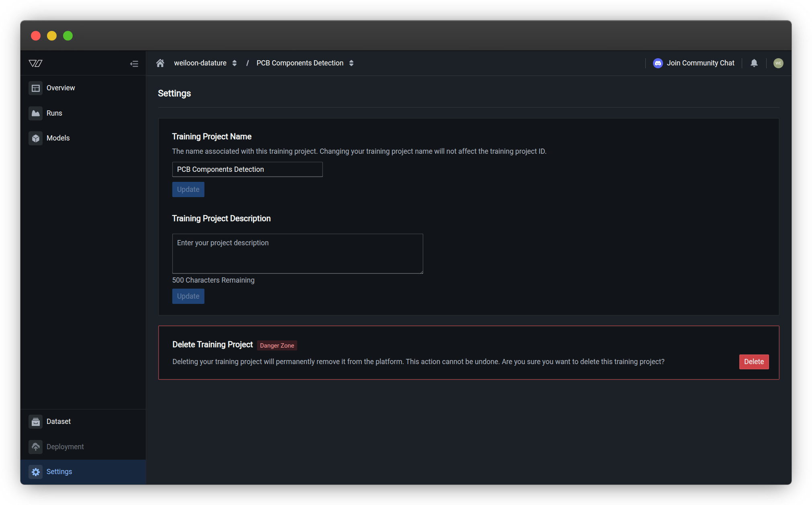
Task: Open notifications bell
Action: (754, 63)
